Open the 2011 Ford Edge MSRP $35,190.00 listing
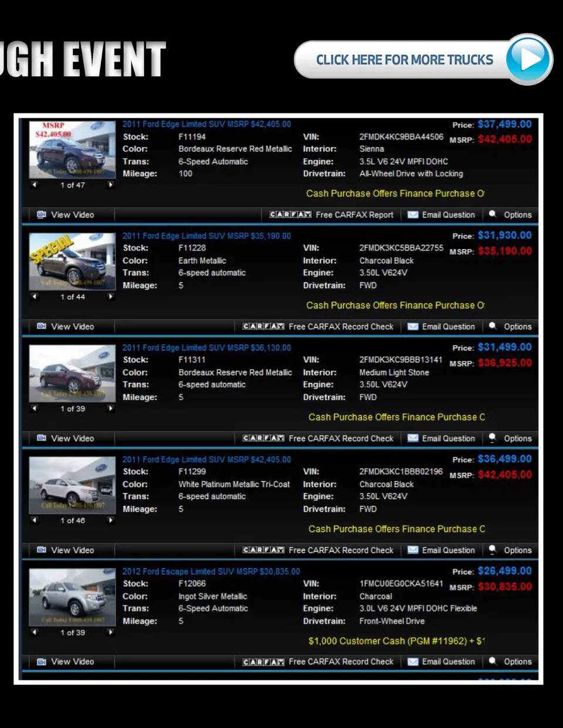Screen dimensions: 563x728 (206, 236)
